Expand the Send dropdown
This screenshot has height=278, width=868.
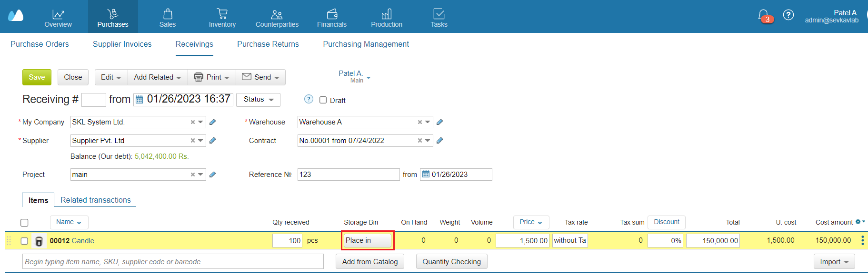pyautogui.click(x=260, y=77)
